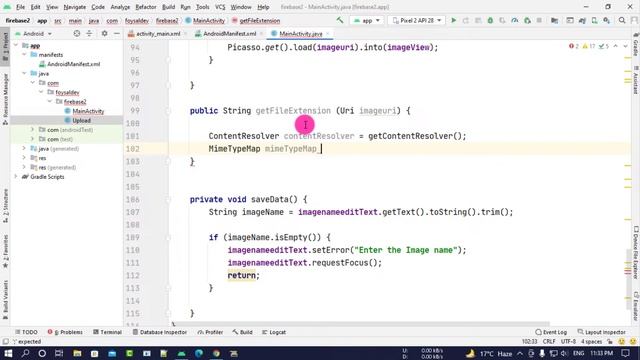Click the volume icon in system tray
This screenshot has height=360, width=640.
(x=564, y=353)
